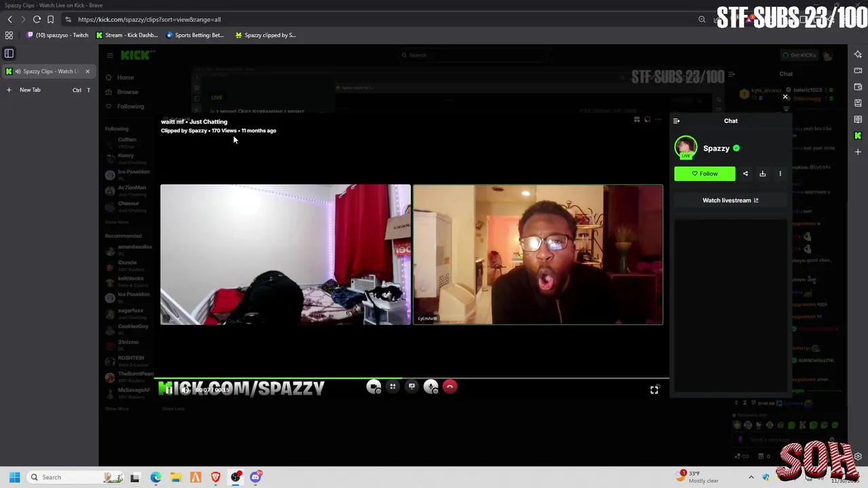Open Brave Wallet sidebar icon

tap(858, 87)
